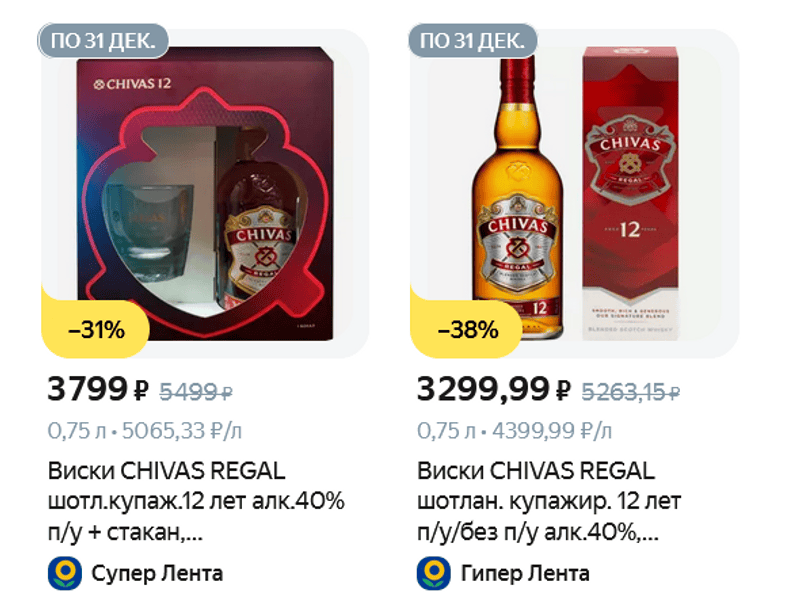Click the −31% discount badge
This screenshot has height=612, width=800.
[x=96, y=329]
